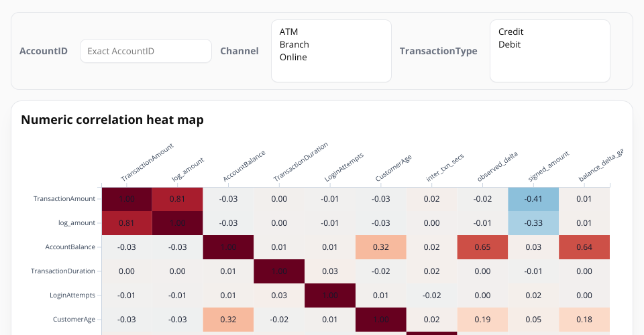
Task: Click the inter_txn_secs column header
Action: coord(445,168)
